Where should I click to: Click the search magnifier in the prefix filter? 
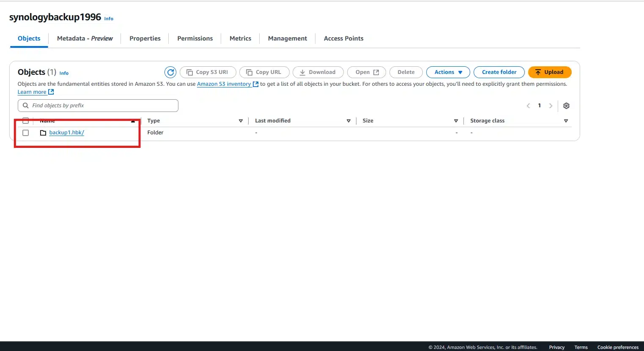pyautogui.click(x=25, y=105)
